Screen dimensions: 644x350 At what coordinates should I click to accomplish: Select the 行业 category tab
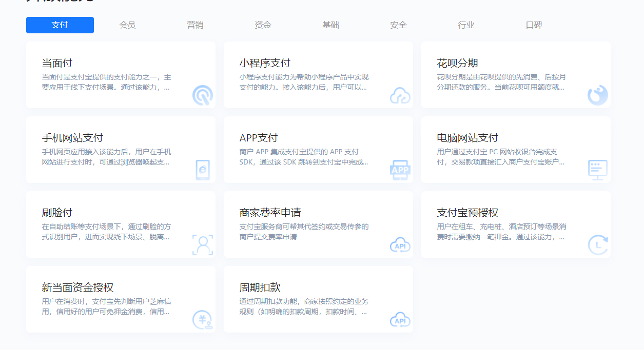pos(466,25)
